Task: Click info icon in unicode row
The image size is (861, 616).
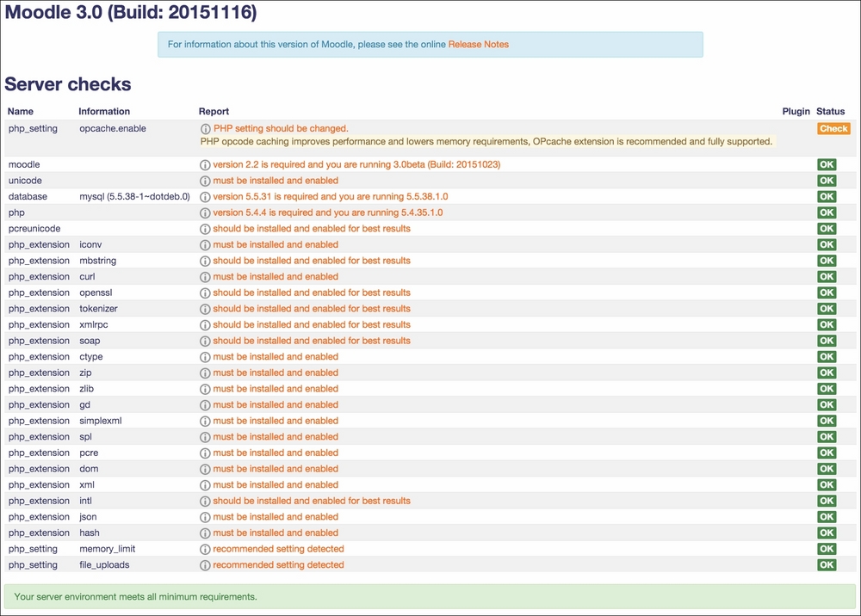Action: tap(205, 181)
